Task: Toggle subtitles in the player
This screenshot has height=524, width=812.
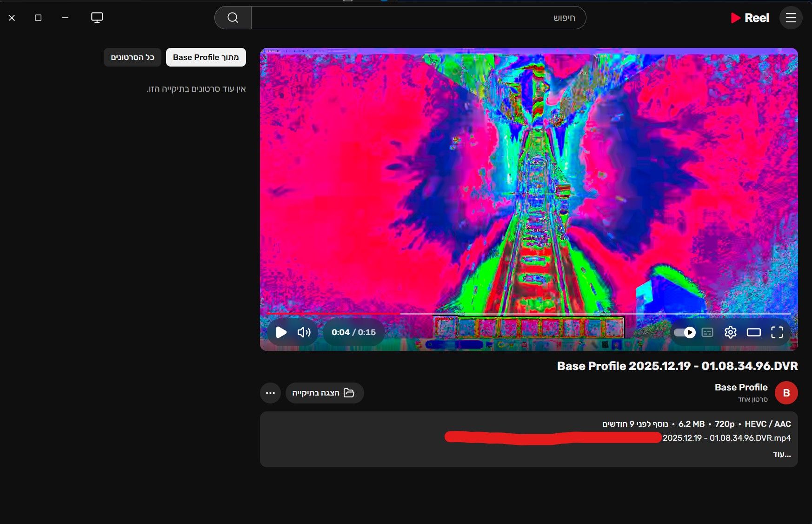Action: (707, 332)
